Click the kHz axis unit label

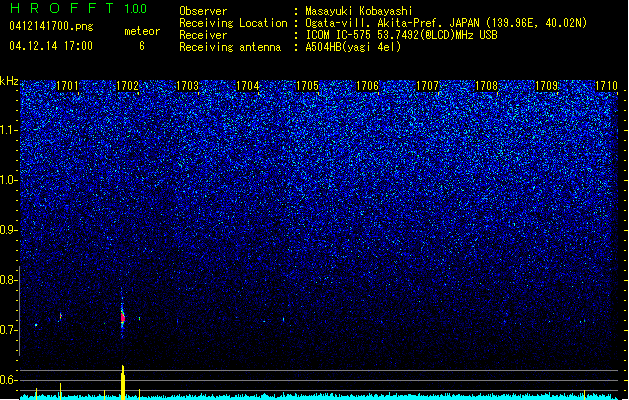(x=9, y=81)
